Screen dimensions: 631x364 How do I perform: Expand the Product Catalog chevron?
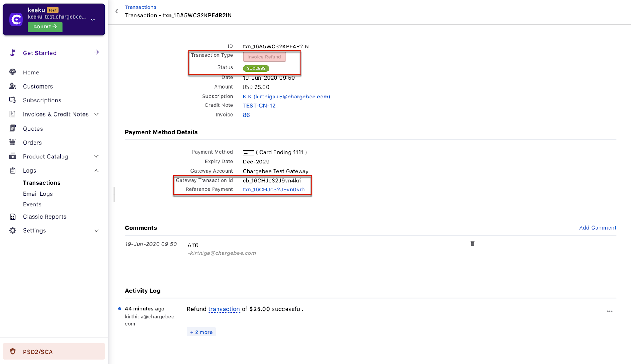coord(96,156)
